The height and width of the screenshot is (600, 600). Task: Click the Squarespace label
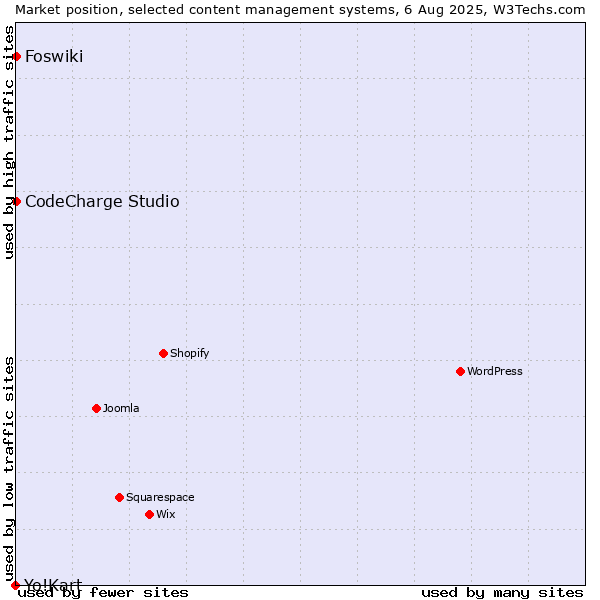(x=160, y=497)
